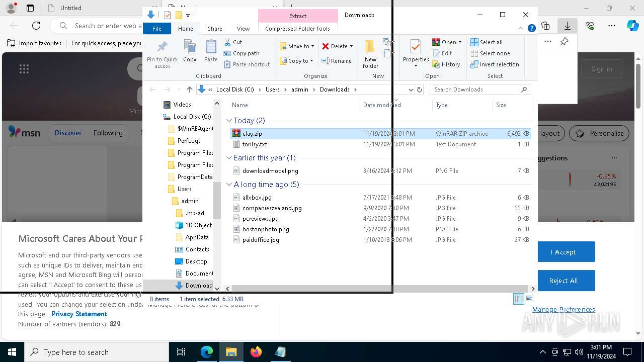
Task: Create a New folder
Action: (x=370, y=54)
